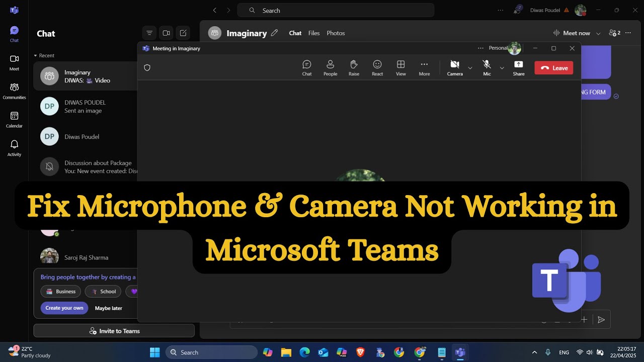Click the Meet now button
This screenshot has height=362, width=644.
(x=572, y=33)
